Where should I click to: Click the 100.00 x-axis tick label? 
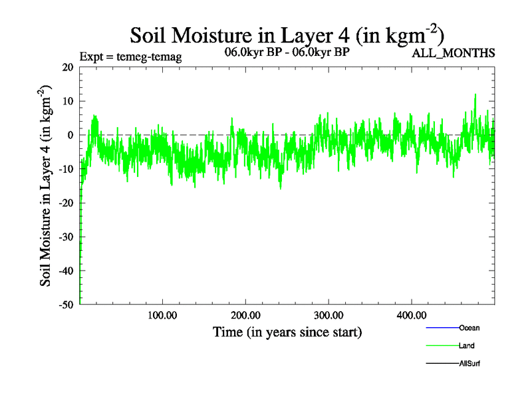point(162,315)
